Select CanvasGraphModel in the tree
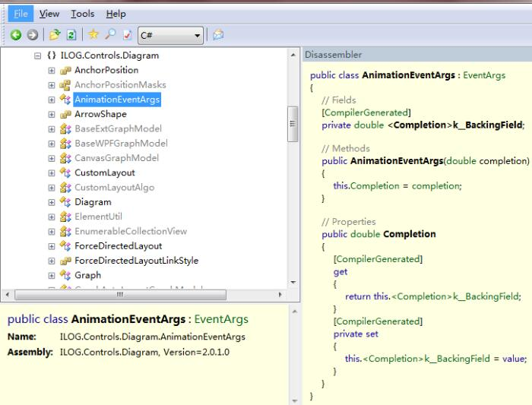Screen dimensions: 532x405 (116, 158)
